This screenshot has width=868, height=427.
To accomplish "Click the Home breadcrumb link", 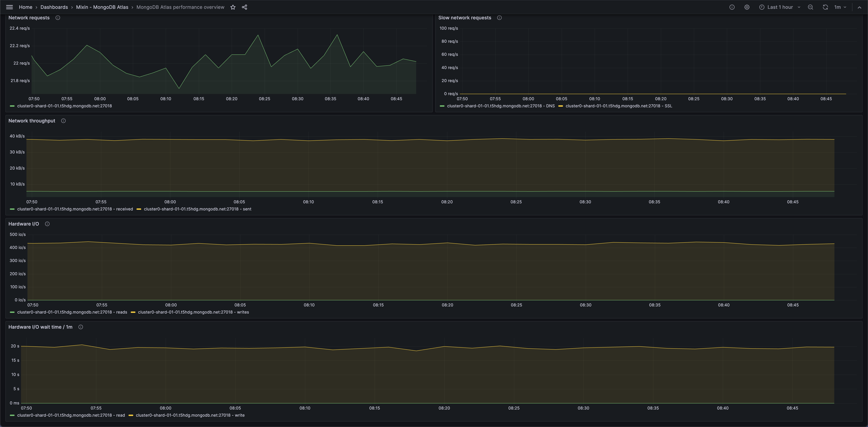I will 26,7.
